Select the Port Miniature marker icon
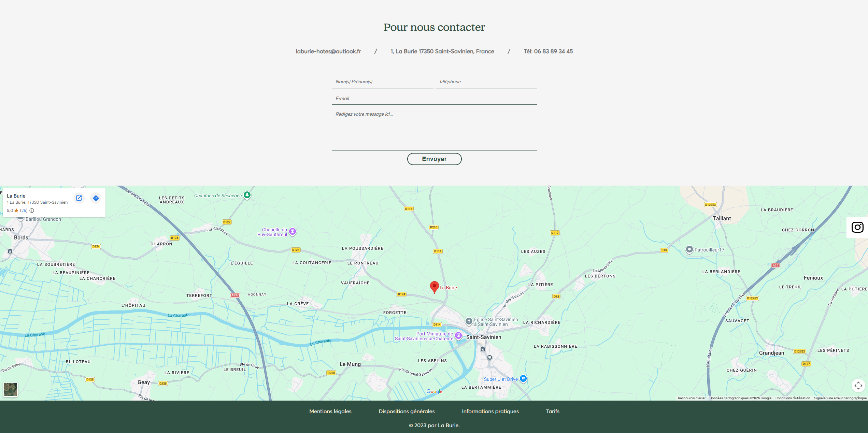The height and width of the screenshot is (433, 868). point(458,336)
